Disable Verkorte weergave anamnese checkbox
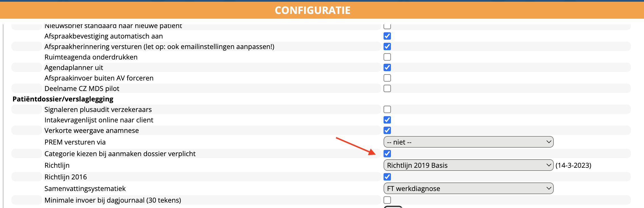Image resolution: width=644 pixels, height=208 pixels. pos(387,130)
